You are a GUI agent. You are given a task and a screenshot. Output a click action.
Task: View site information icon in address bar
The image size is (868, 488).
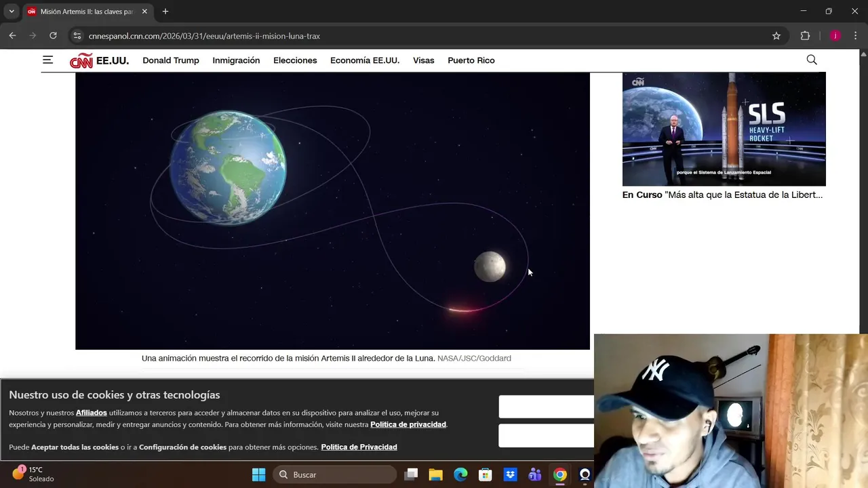point(77,36)
